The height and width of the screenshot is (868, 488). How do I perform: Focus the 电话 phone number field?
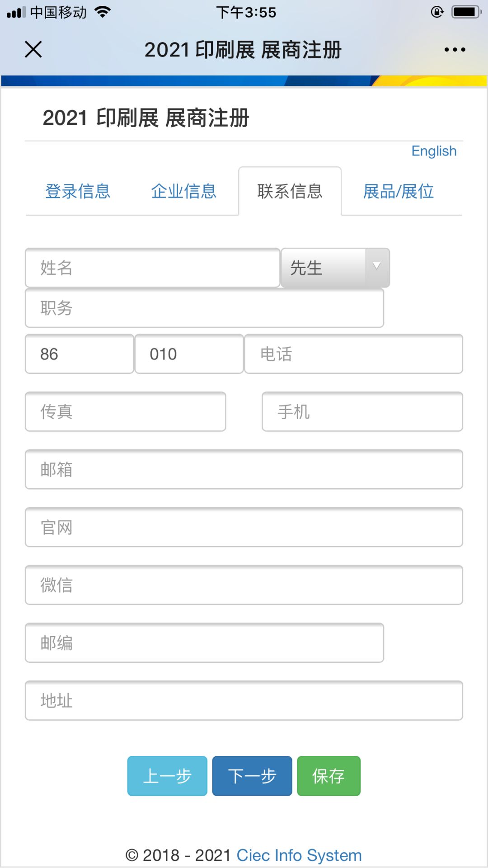(x=353, y=354)
